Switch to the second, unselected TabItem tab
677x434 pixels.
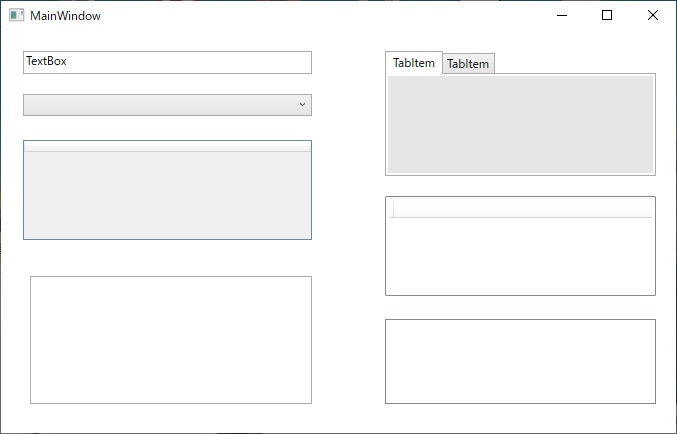[468, 63]
